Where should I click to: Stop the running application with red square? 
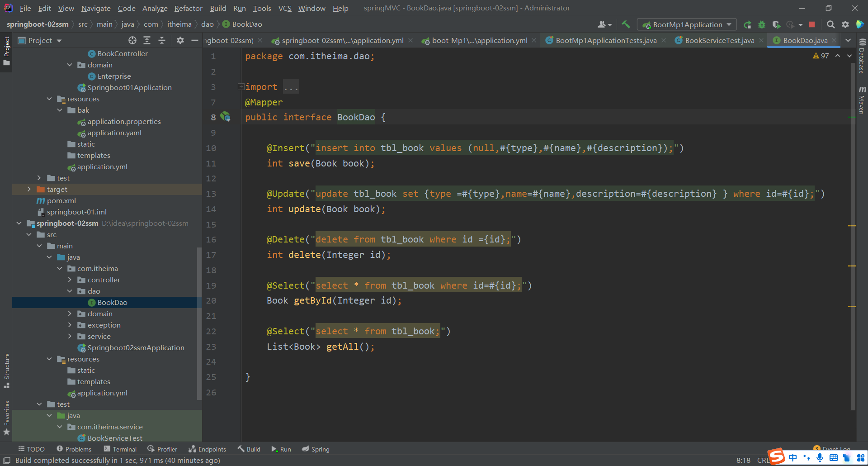click(812, 24)
